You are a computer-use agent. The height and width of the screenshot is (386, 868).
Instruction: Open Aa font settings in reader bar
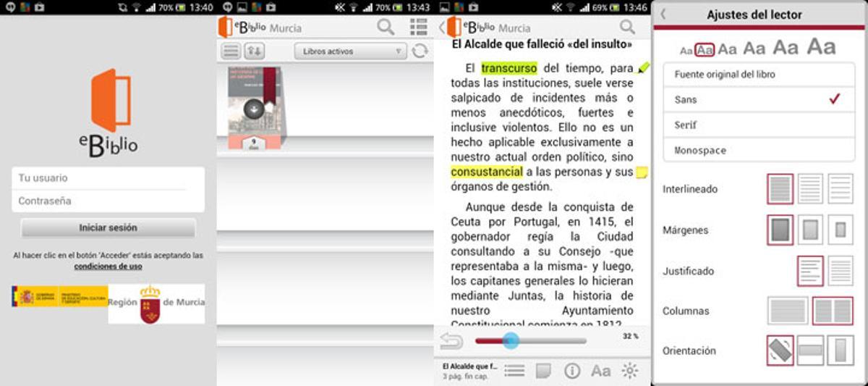[x=600, y=371]
